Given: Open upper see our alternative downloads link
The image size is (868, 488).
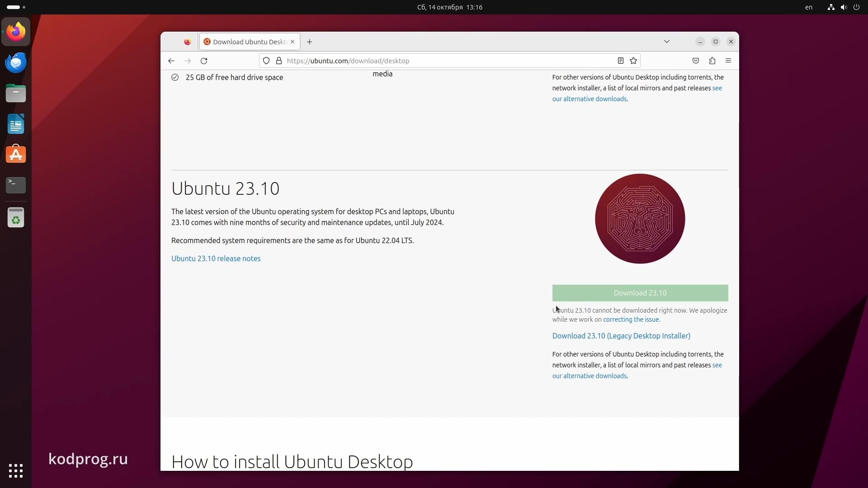Looking at the screenshot, I should click(x=590, y=99).
